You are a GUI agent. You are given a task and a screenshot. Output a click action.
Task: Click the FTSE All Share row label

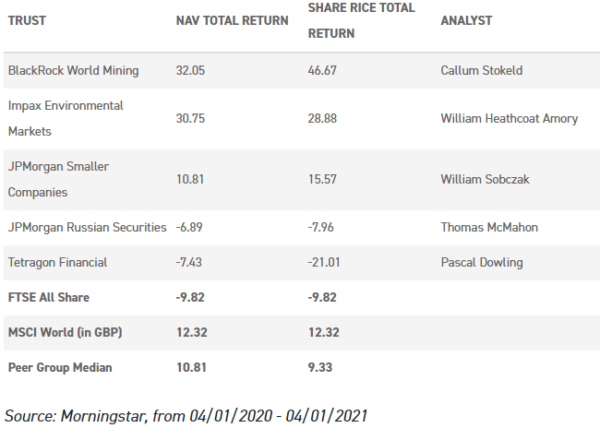point(49,297)
